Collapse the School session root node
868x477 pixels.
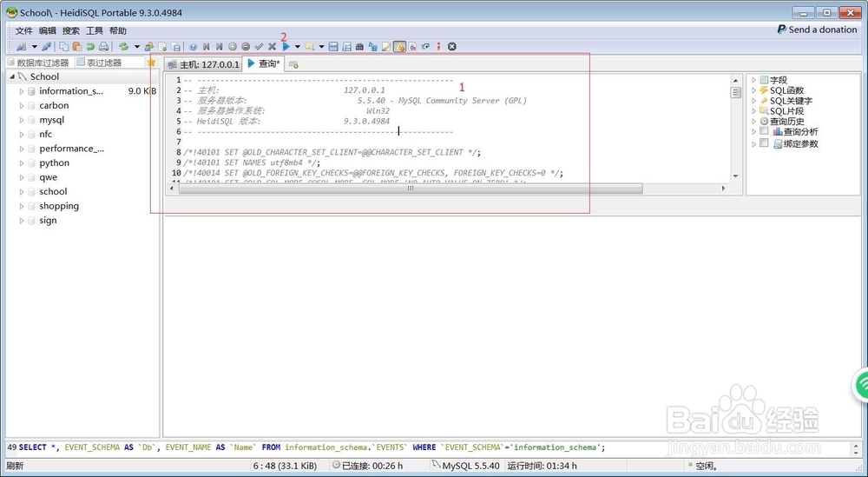pos(12,76)
